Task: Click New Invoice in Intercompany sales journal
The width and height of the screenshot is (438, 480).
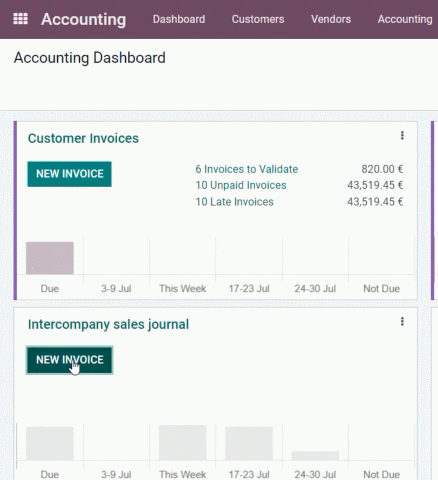Action: point(69,360)
